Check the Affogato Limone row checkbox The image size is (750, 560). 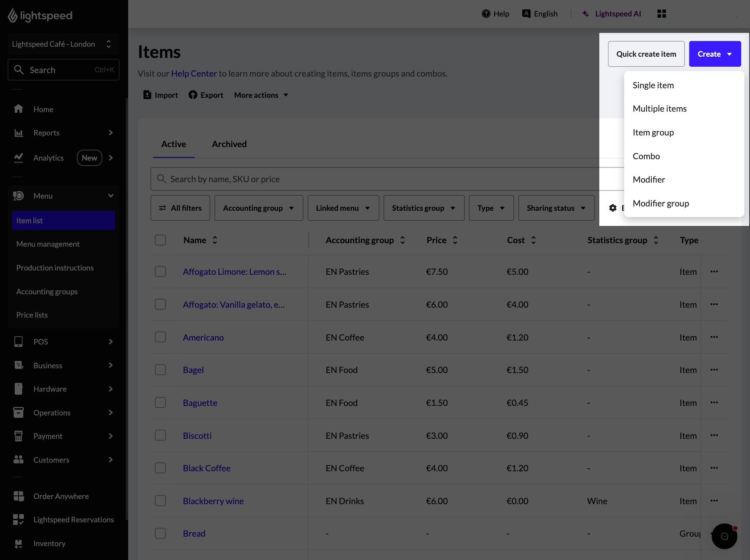click(160, 271)
